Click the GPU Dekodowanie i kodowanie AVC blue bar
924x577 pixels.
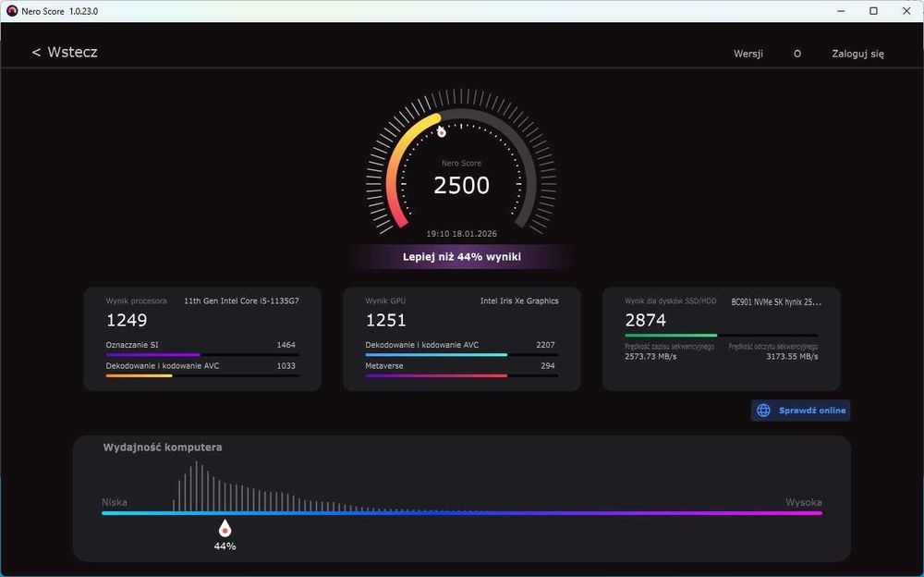[461, 354]
